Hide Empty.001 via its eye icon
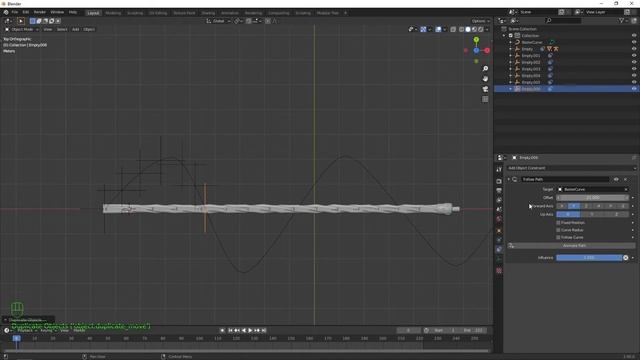This screenshot has width=640, height=360. pyautogui.click(x=634, y=56)
